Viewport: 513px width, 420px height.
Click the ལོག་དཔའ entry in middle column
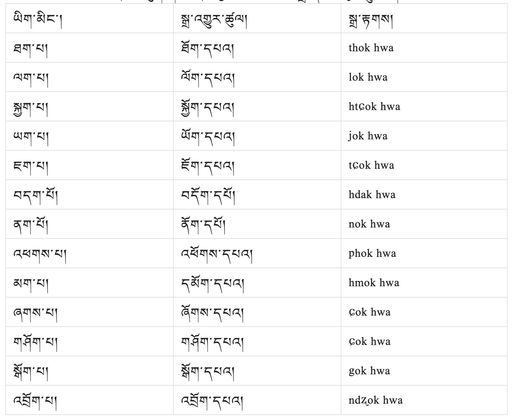coord(208,78)
